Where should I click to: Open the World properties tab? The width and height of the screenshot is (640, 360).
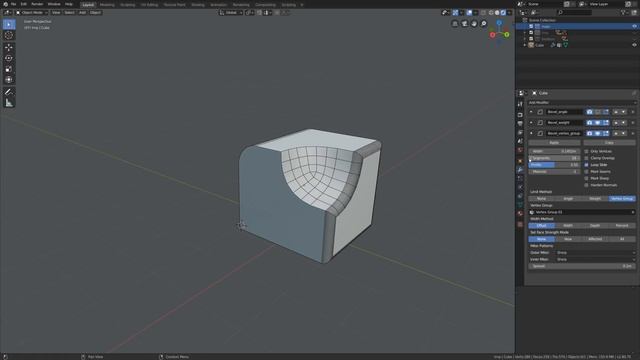coord(520,150)
